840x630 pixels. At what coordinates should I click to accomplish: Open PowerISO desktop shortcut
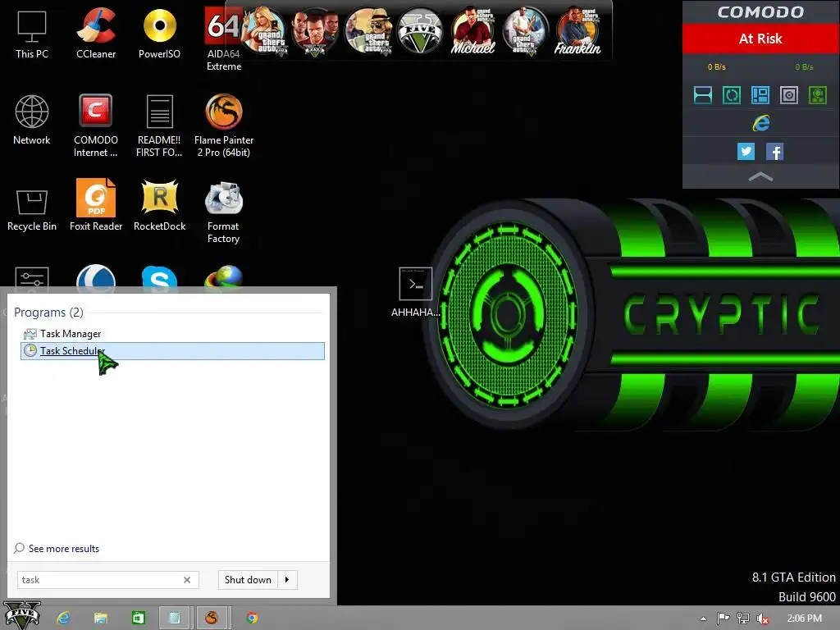pyautogui.click(x=159, y=33)
